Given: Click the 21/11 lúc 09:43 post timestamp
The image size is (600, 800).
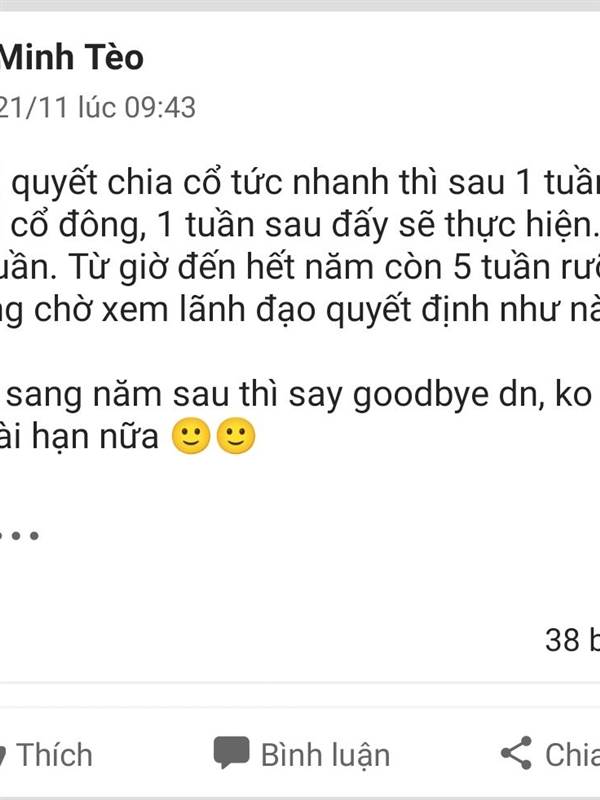Looking at the screenshot, I should pyautogui.click(x=97, y=108).
